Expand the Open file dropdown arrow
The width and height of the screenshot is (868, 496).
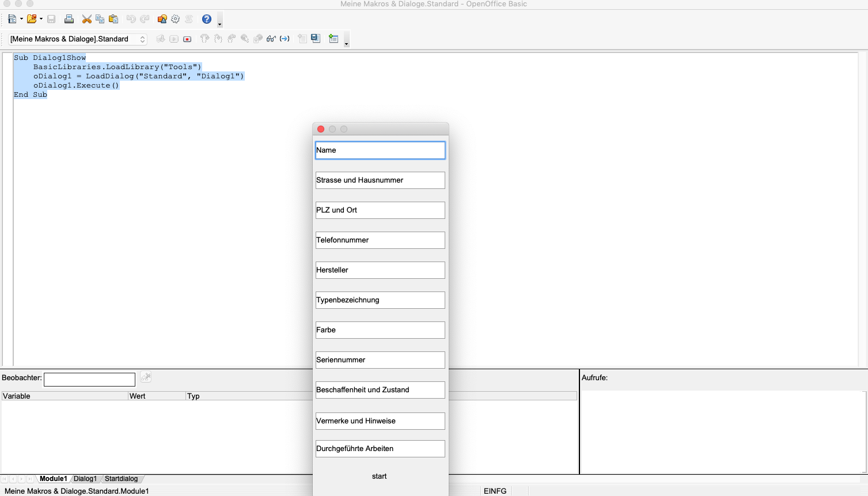pyautogui.click(x=41, y=19)
